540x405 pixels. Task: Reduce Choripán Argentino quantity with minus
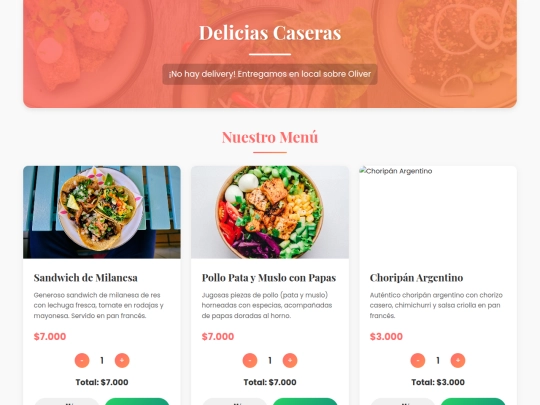click(x=418, y=361)
